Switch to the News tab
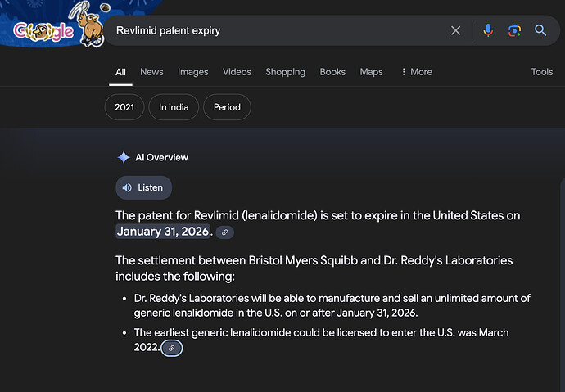The image size is (565, 392). (x=151, y=72)
